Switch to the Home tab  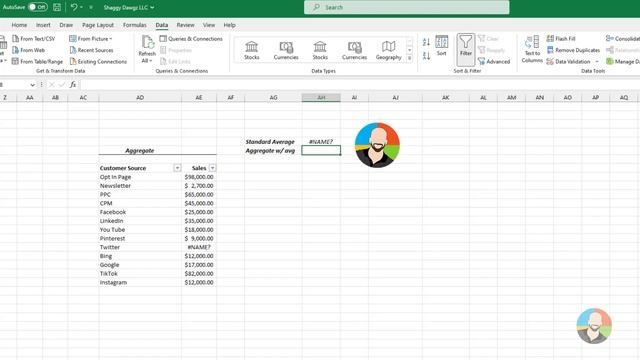click(x=19, y=25)
